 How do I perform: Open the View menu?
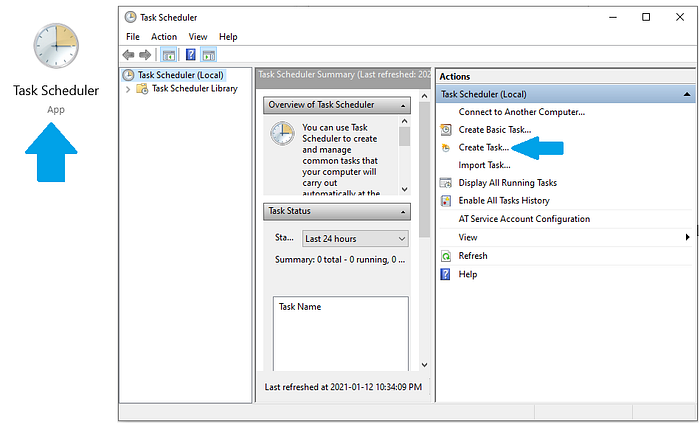pos(198,37)
